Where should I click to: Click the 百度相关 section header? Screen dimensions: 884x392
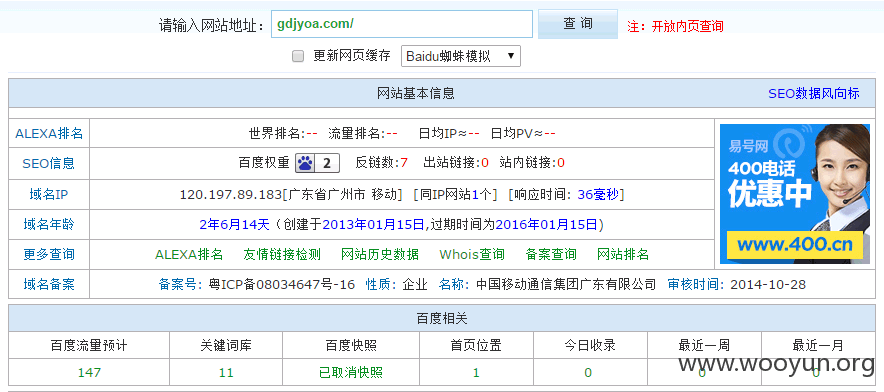tap(442, 318)
